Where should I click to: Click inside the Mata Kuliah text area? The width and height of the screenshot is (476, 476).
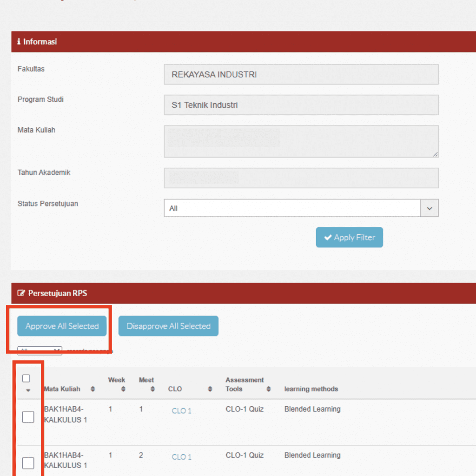point(301,141)
